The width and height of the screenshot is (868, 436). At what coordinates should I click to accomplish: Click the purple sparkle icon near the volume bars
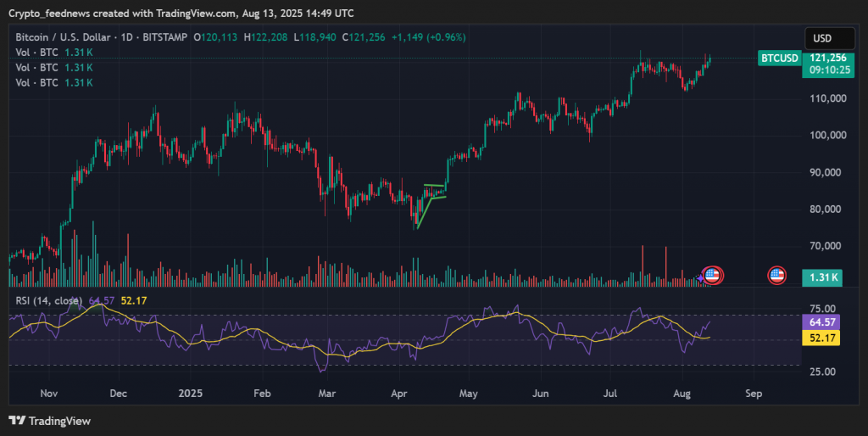click(x=700, y=276)
